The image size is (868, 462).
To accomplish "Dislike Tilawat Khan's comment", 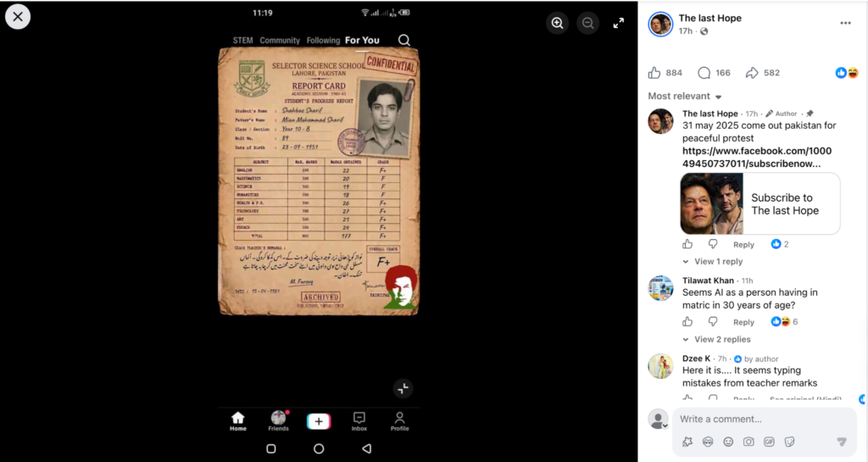I will [x=712, y=321].
